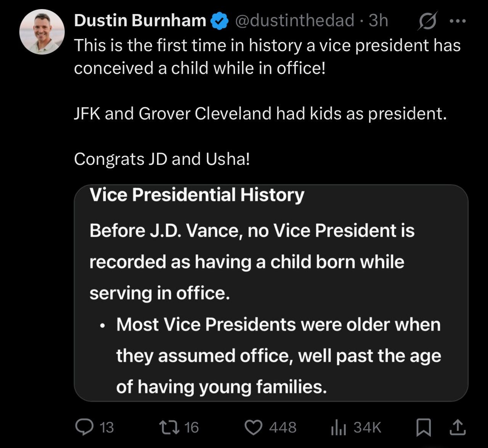488x448 pixels.
Task: Click the Grok slashed-circle icon
Action: [x=427, y=22]
